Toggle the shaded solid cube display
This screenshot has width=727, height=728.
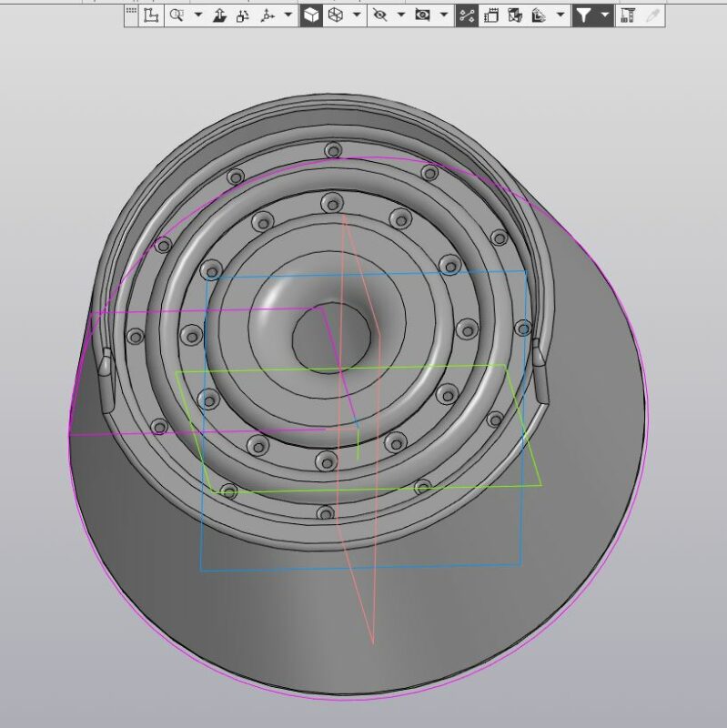(311, 15)
